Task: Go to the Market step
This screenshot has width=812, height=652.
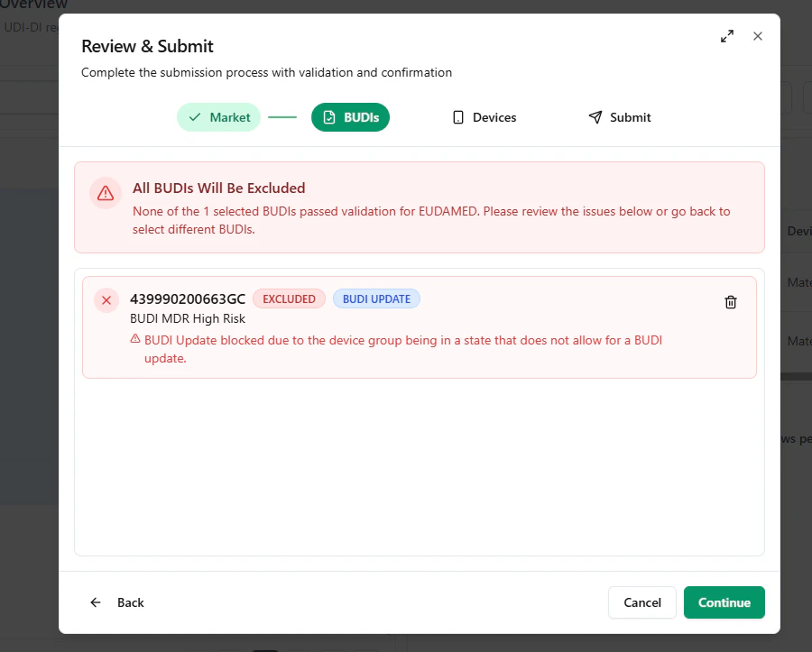Action: point(218,117)
